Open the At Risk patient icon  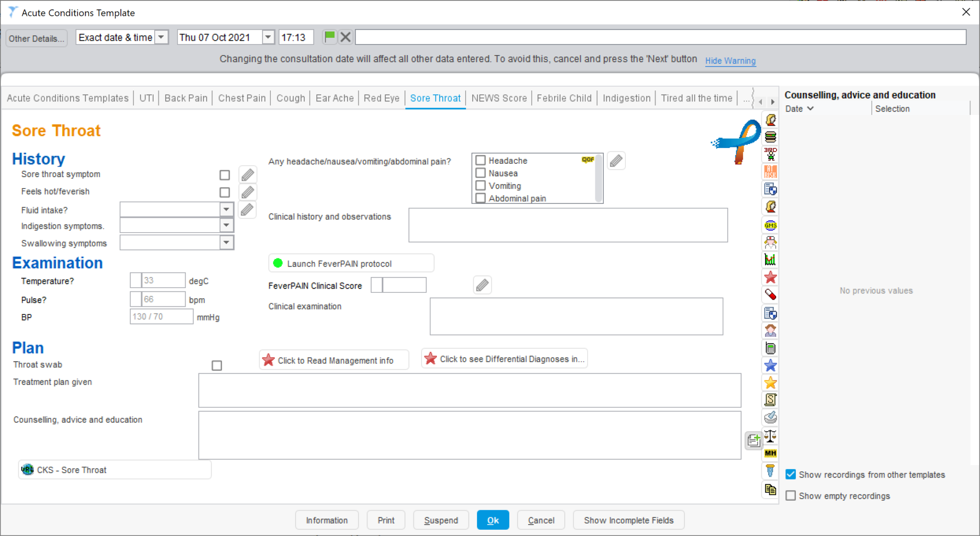[770, 171]
